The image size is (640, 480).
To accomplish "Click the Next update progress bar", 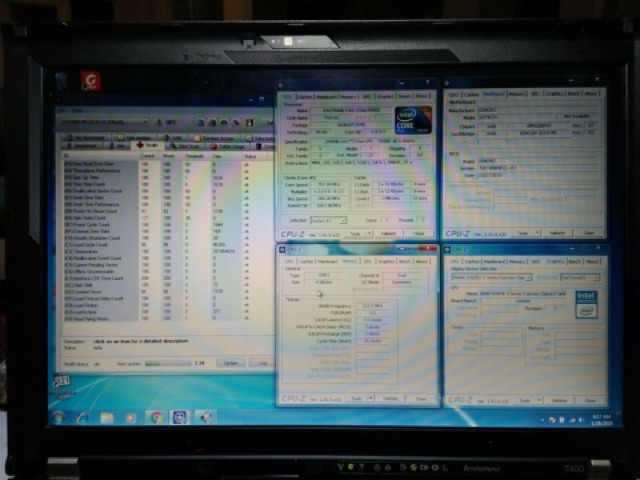I will 165,363.
